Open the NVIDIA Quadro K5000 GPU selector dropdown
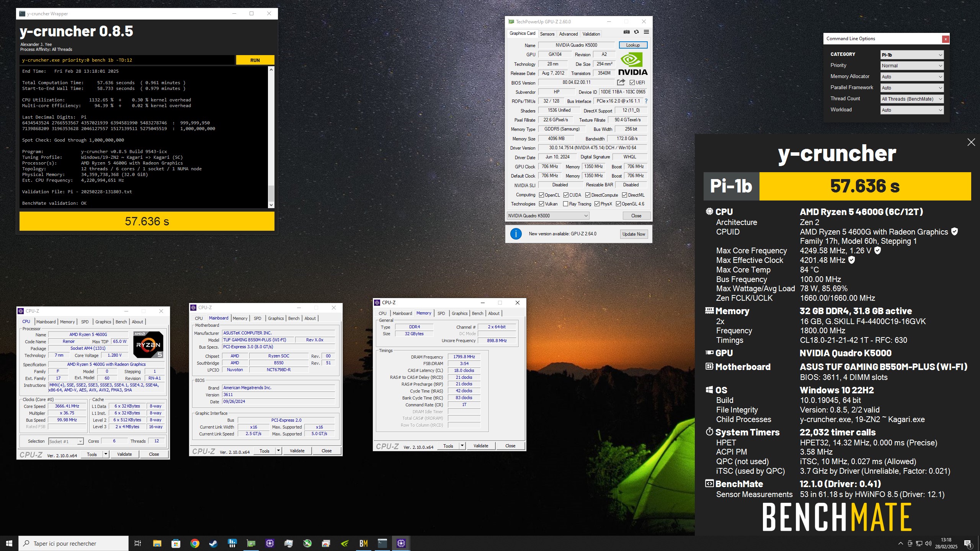 548,216
